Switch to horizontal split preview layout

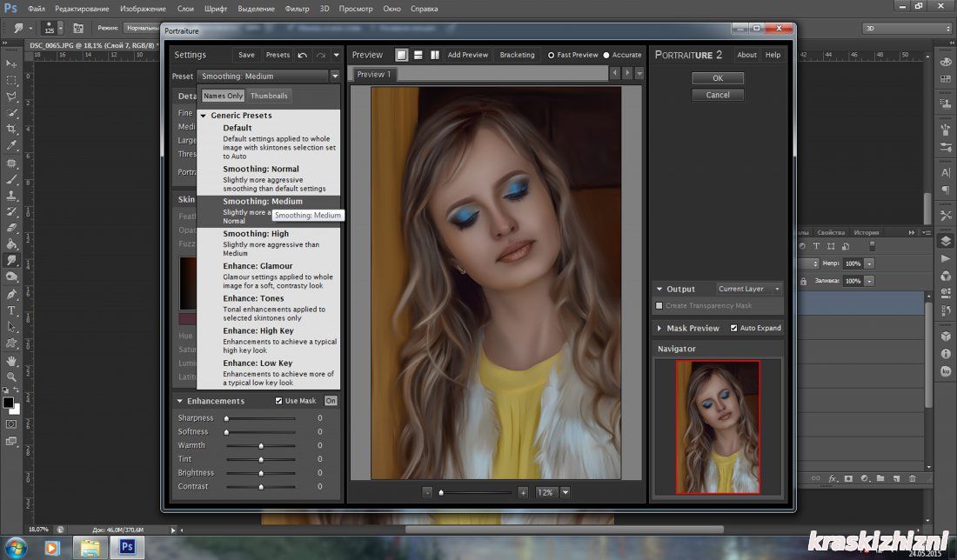point(418,55)
